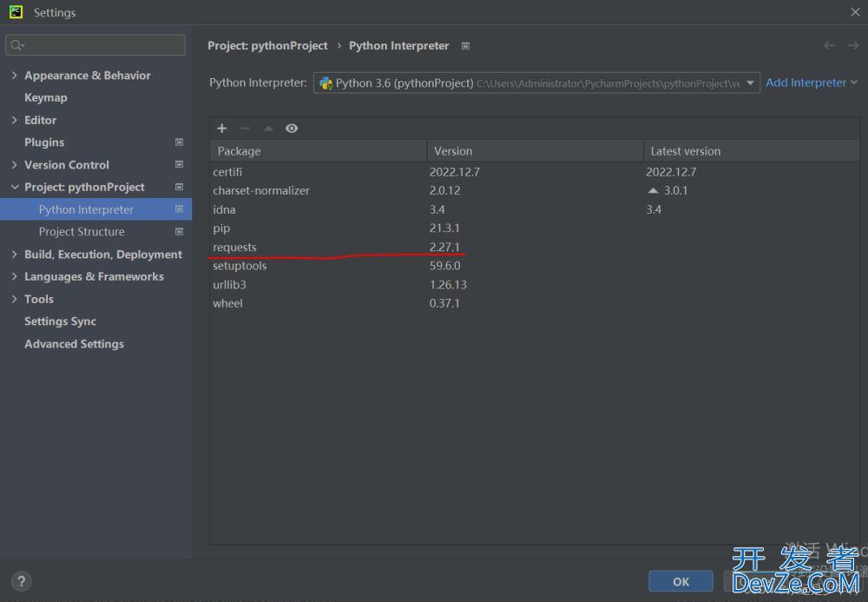Image resolution: width=868 pixels, height=602 pixels.
Task: Click latest version 3.0.1 cell
Action: tap(675, 190)
